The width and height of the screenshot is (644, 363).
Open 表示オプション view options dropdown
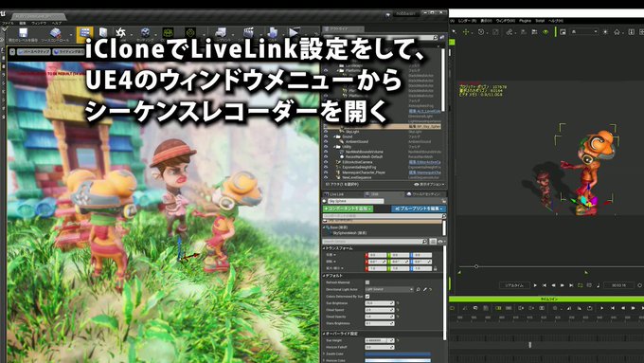(429, 184)
